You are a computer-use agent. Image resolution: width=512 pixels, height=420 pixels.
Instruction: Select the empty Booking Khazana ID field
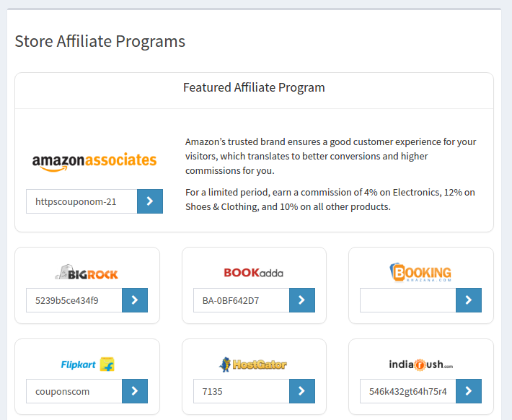[408, 300]
